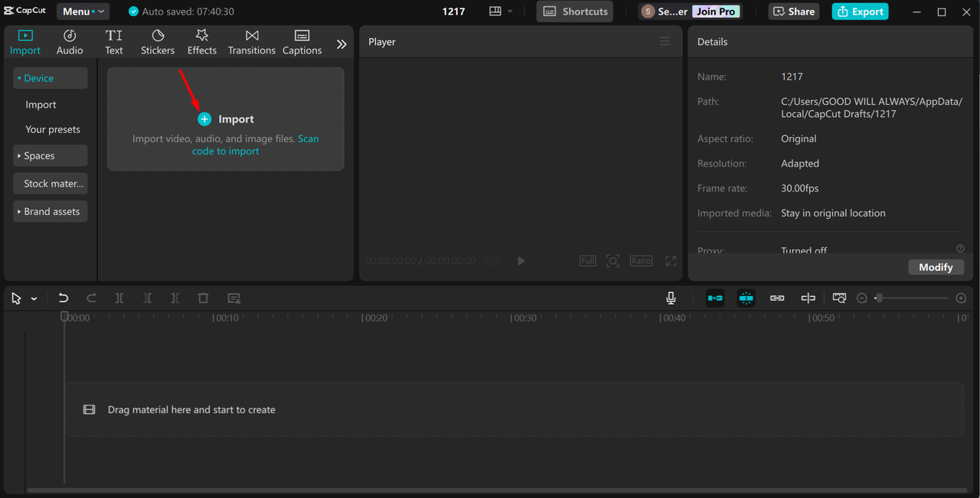This screenshot has height=498, width=980.
Task: Start voiceover recording with microphone icon
Action: (x=671, y=298)
